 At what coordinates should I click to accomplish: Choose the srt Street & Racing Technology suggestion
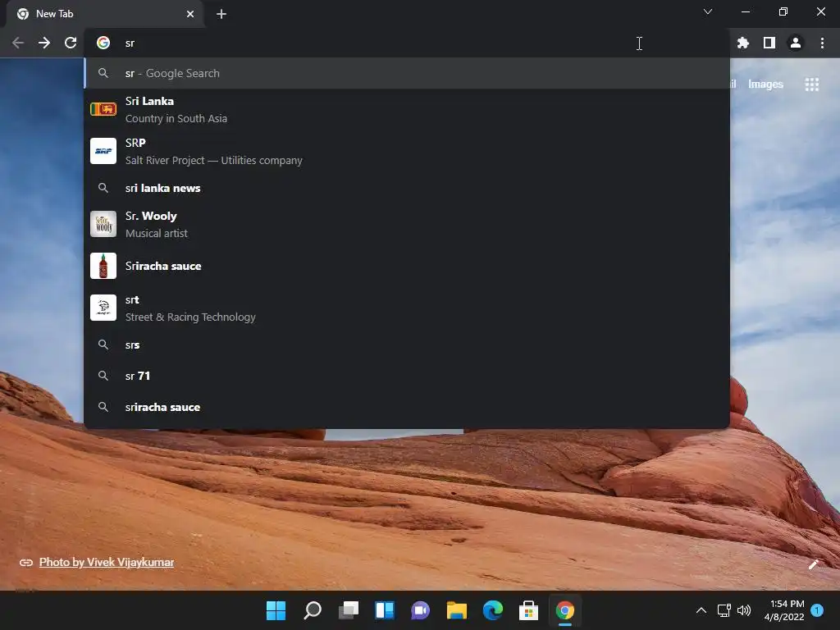point(407,308)
